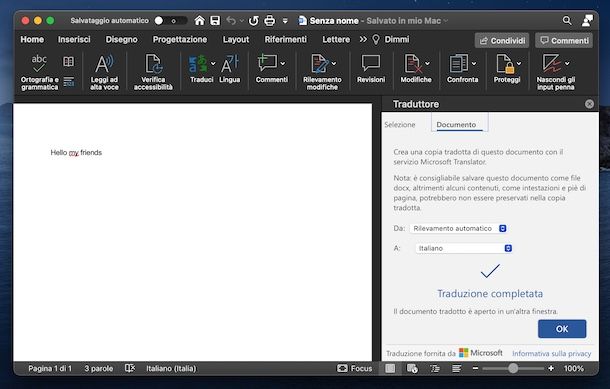Click the Confronta documents icon
Image resolution: width=610 pixels, height=389 pixels.
462,69
